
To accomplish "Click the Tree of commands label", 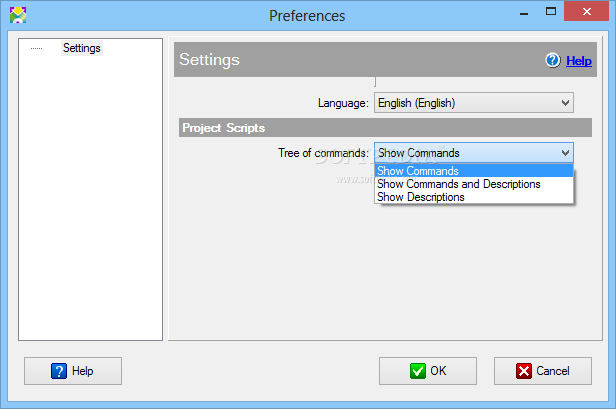I will coord(323,153).
